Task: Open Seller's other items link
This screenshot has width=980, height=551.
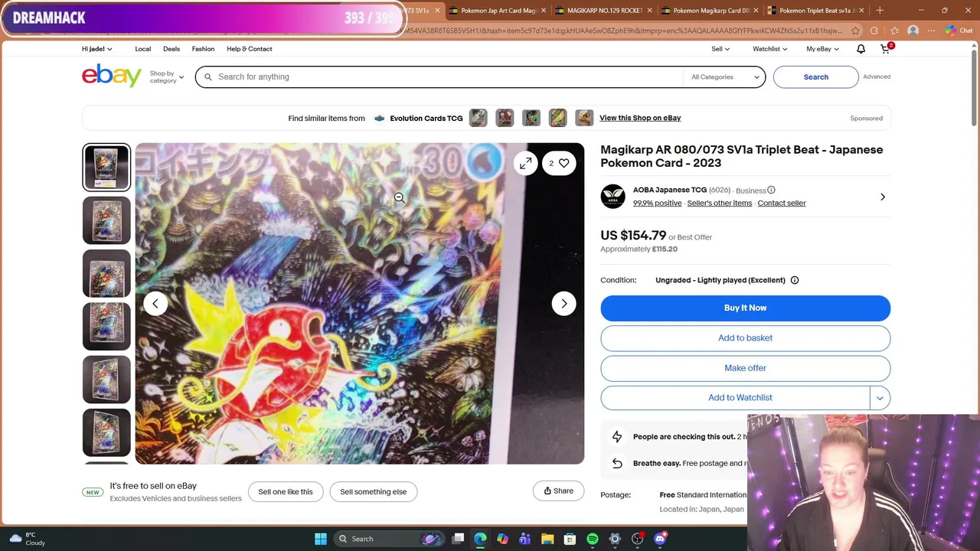Action: click(719, 203)
